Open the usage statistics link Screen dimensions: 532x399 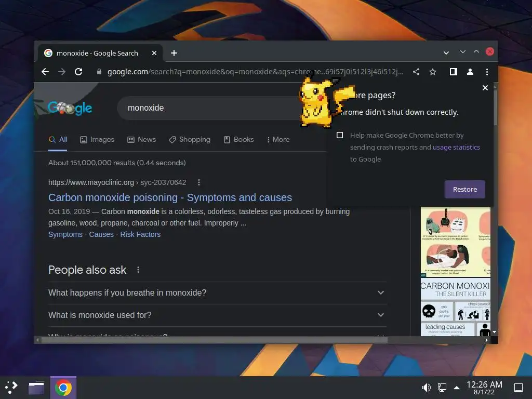(x=456, y=147)
